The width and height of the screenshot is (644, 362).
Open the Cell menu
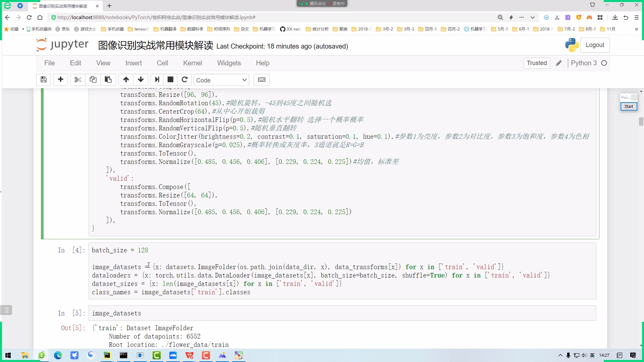162,63
